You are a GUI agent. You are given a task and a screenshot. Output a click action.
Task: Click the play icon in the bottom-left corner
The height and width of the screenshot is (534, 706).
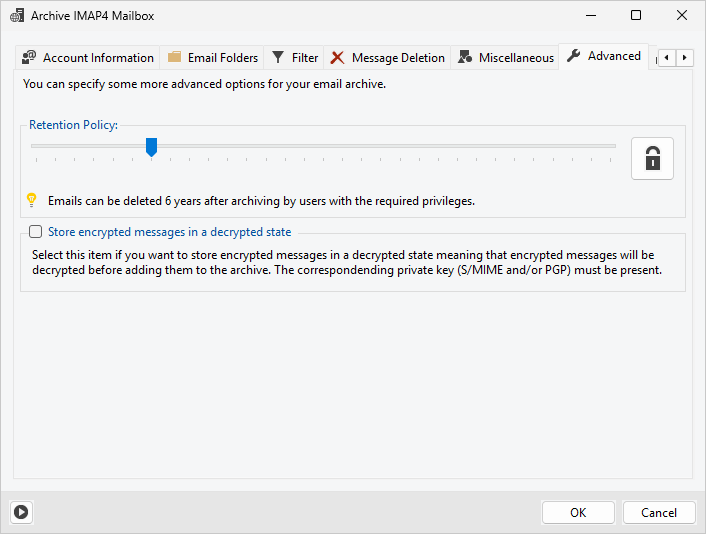(x=21, y=512)
